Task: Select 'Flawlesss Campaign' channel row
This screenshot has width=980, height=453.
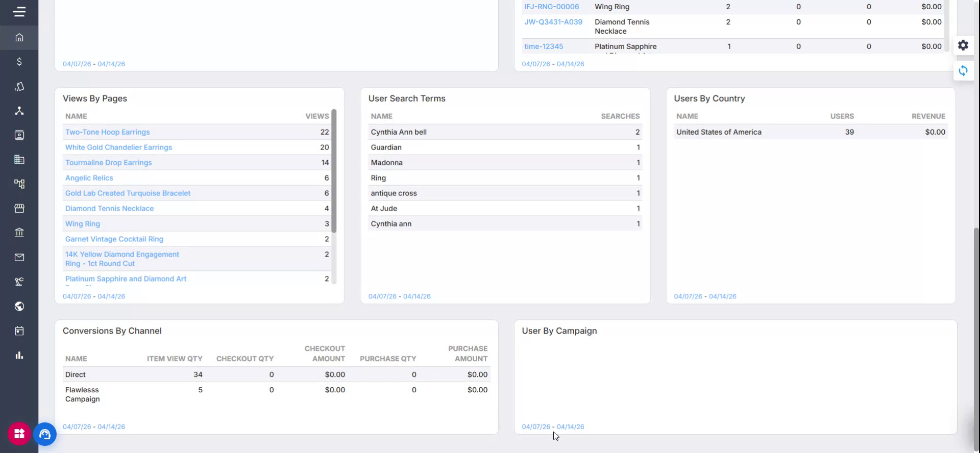Action: [x=276, y=394]
